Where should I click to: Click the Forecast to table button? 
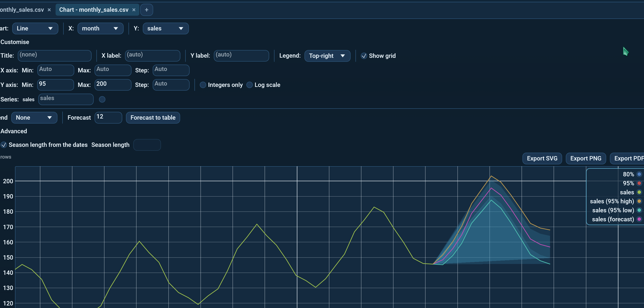[x=153, y=118]
